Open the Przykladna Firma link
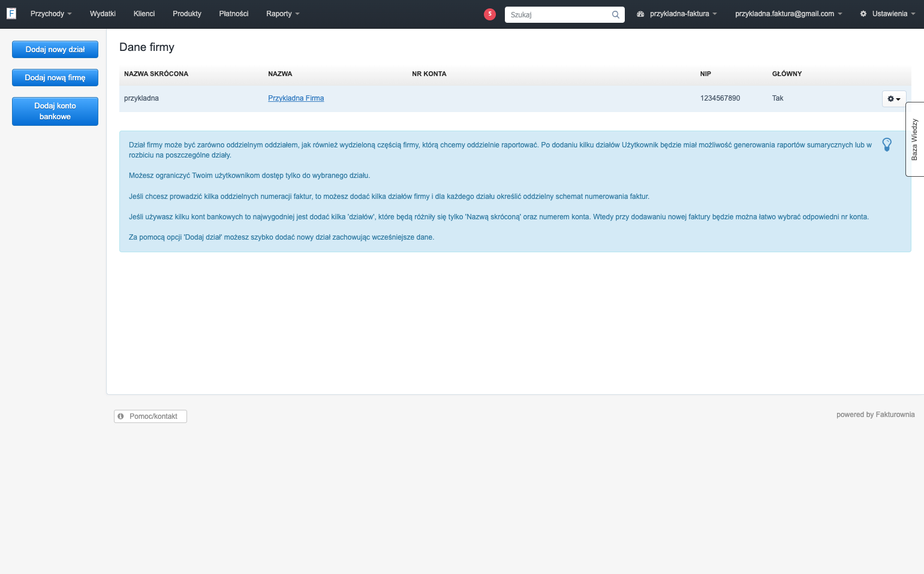 (296, 98)
